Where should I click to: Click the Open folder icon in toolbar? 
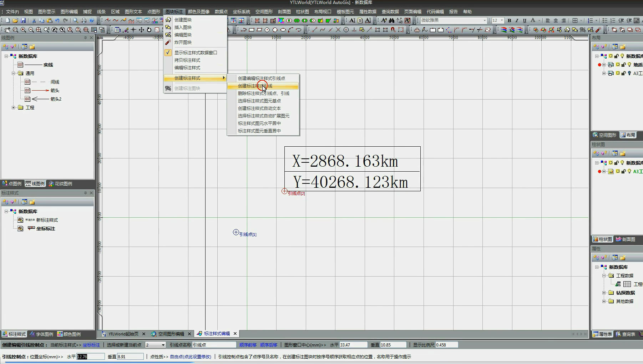point(15,21)
